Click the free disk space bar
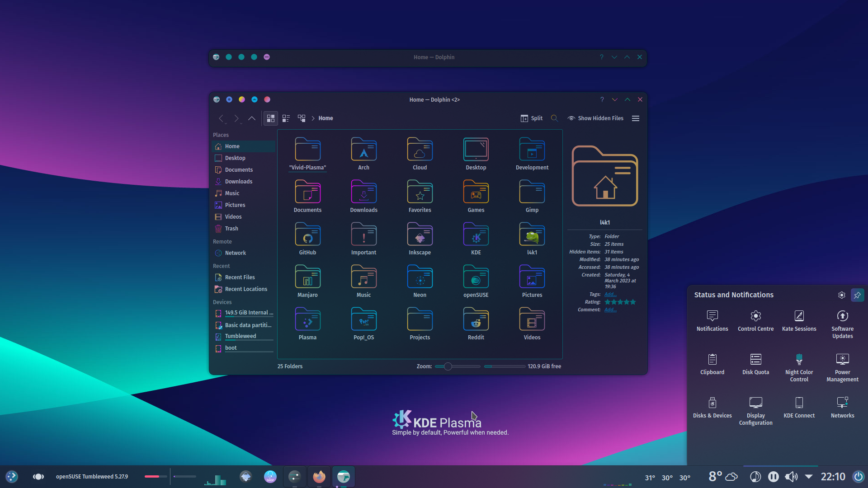Screen dimensions: 868x488 tap(505, 366)
